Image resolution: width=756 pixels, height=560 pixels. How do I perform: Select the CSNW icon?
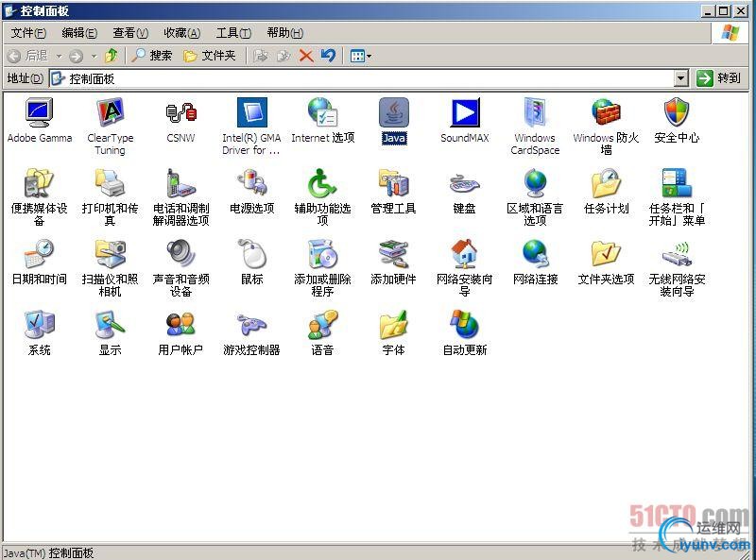180,112
